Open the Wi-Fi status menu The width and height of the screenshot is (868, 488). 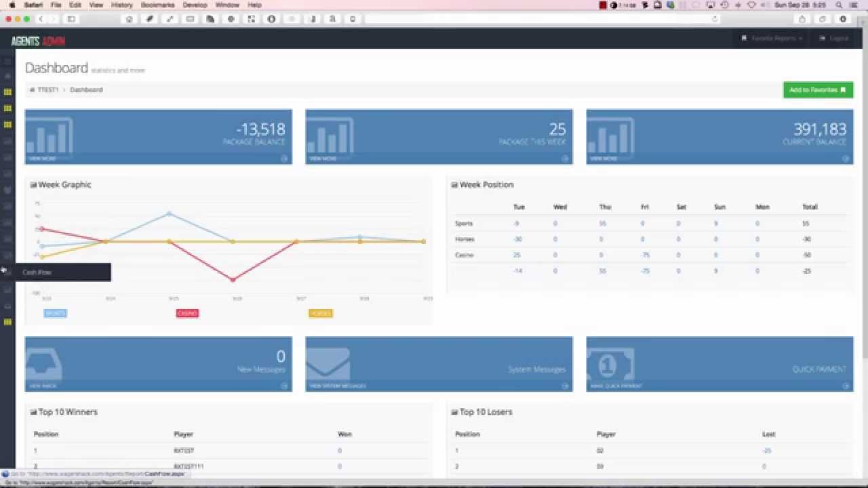751,5
